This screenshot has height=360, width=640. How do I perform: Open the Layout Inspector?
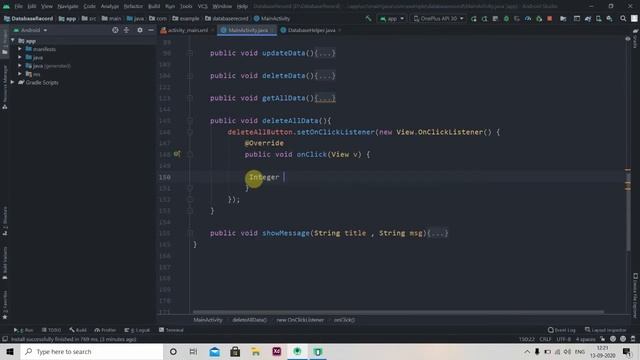pyautogui.click(x=605, y=330)
